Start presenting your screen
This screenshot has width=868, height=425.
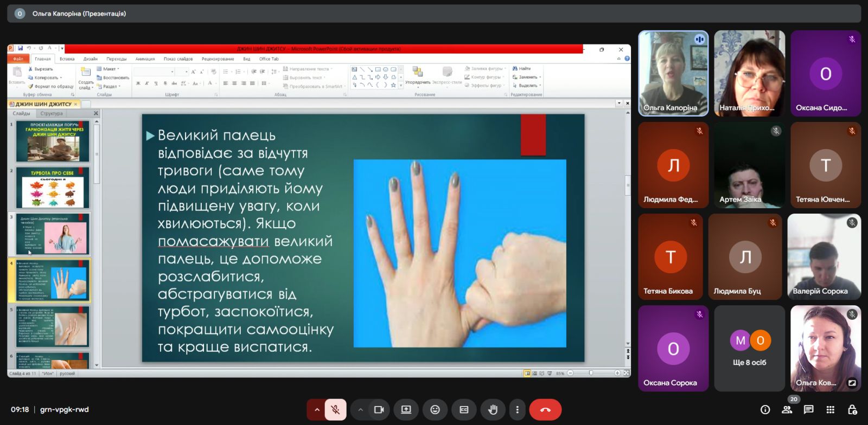click(406, 410)
